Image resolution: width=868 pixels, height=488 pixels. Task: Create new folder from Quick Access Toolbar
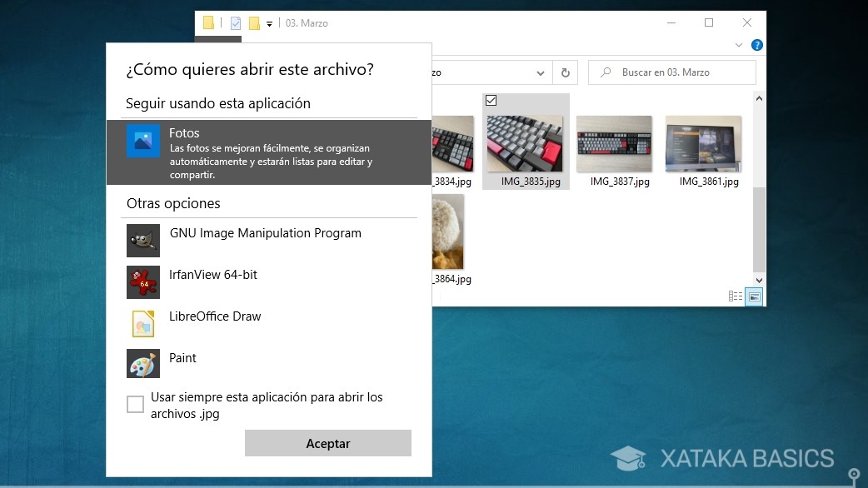pos(254,23)
